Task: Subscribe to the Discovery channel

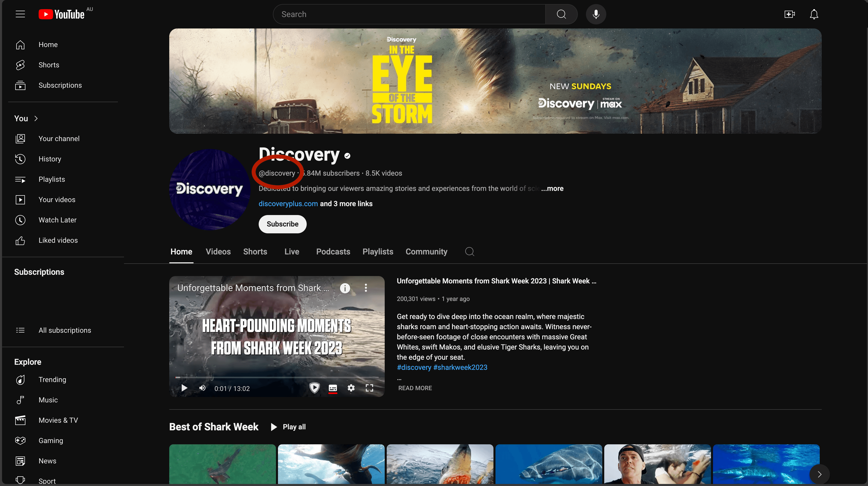Action: (x=282, y=224)
